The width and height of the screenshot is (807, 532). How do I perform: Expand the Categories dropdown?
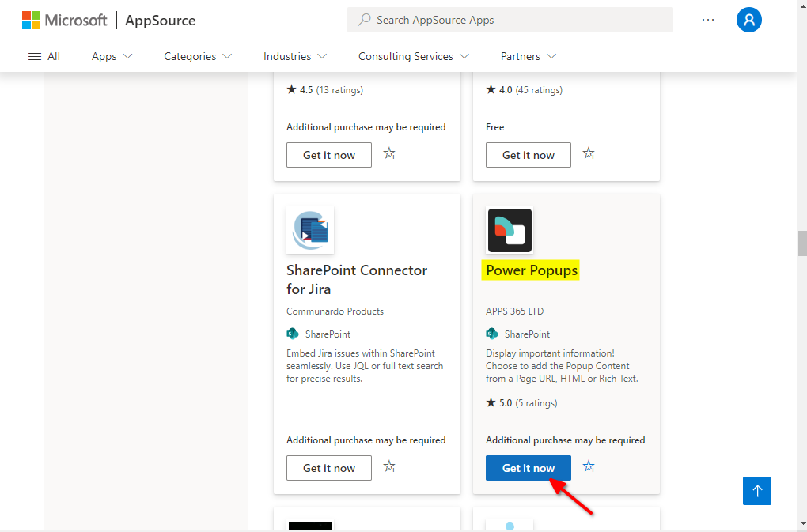(x=198, y=56)
